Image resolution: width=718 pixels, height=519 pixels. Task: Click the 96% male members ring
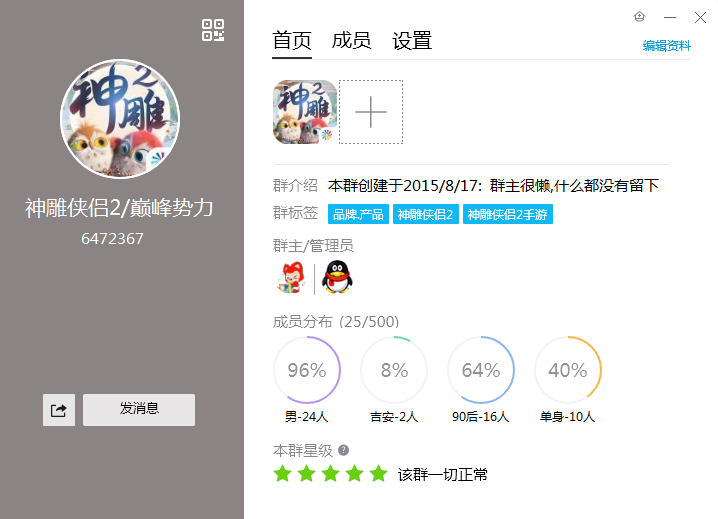coord(307,370)
